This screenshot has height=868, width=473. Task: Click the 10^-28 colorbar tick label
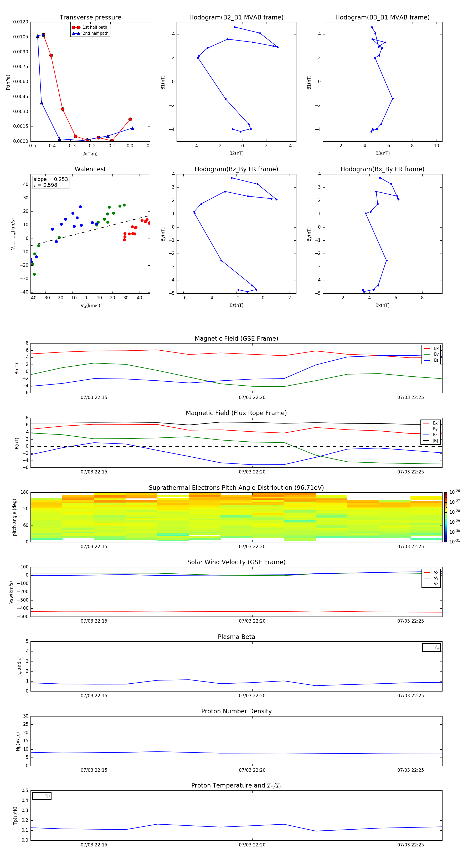455,512
